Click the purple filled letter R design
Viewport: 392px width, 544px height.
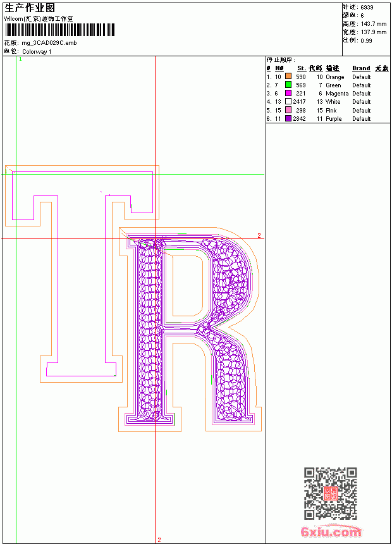[189, 328]
